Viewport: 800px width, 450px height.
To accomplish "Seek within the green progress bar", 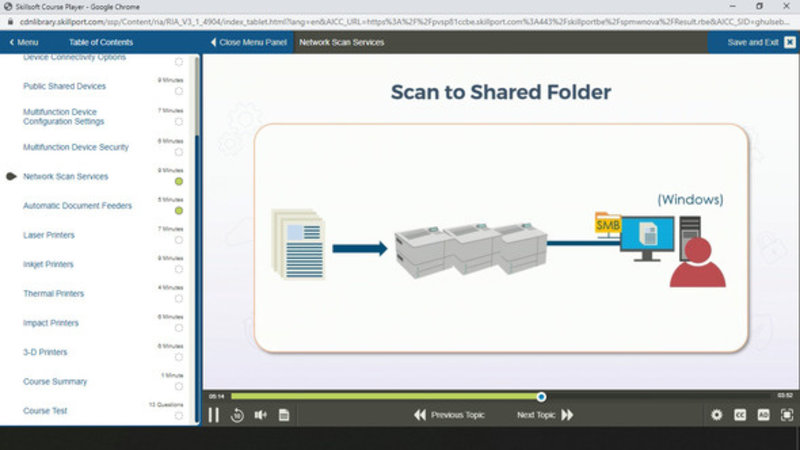I will click(x=384, y=396).
